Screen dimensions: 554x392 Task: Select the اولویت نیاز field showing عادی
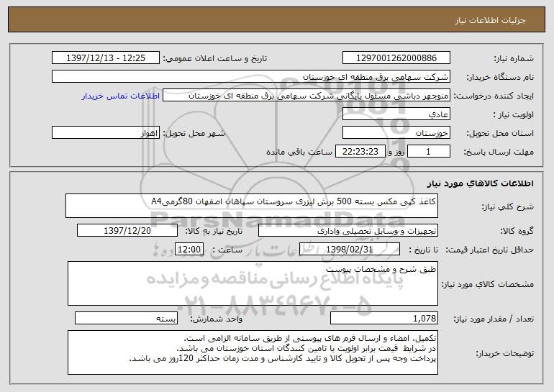tap(396, 114)
